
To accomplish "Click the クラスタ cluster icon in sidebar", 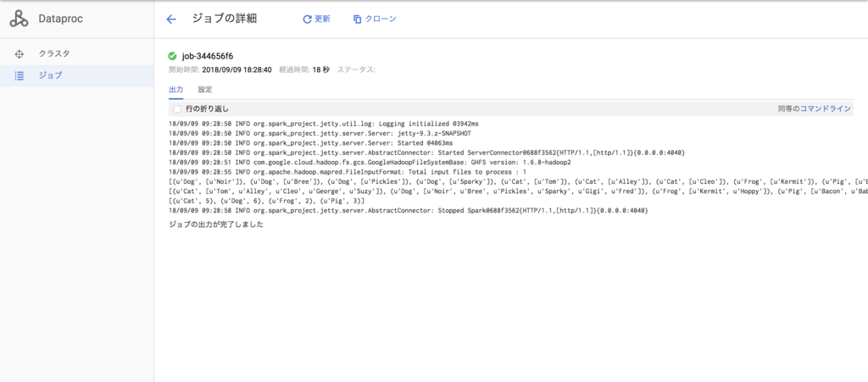I will pos(19,54).
